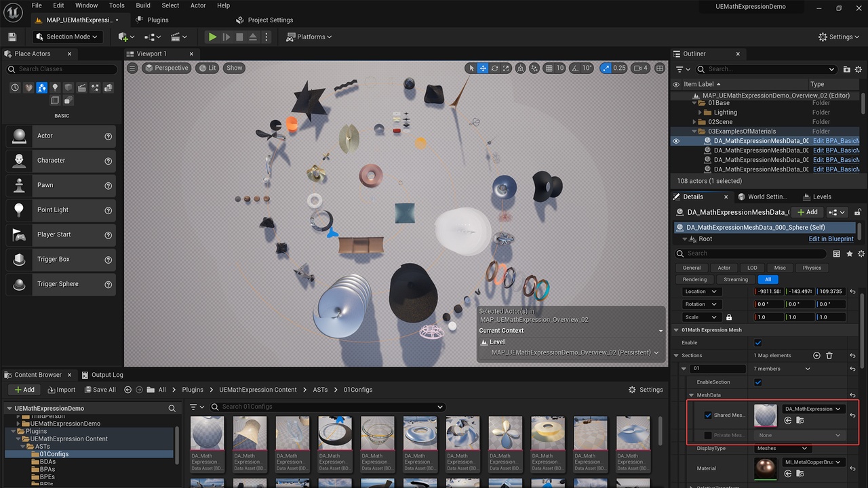Toggle rotation snapping angle icon
The image size is (868, 488).
[575, 68]
